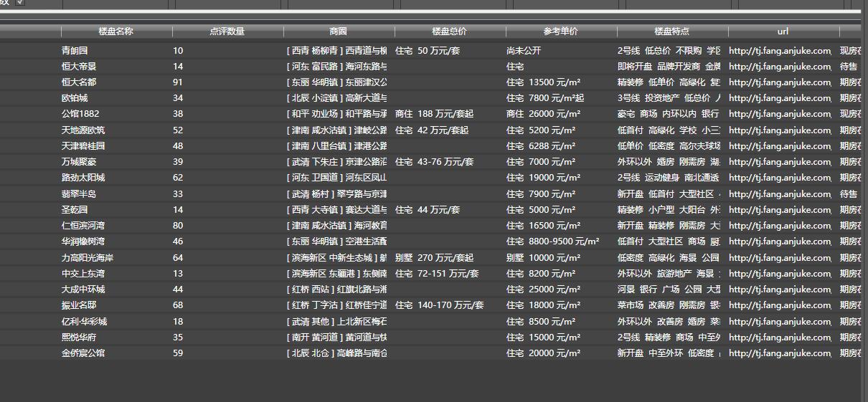Select the 华润橡树湾 name cell
The height and width of the screenshot is (402, 868).
pos(83,241)
